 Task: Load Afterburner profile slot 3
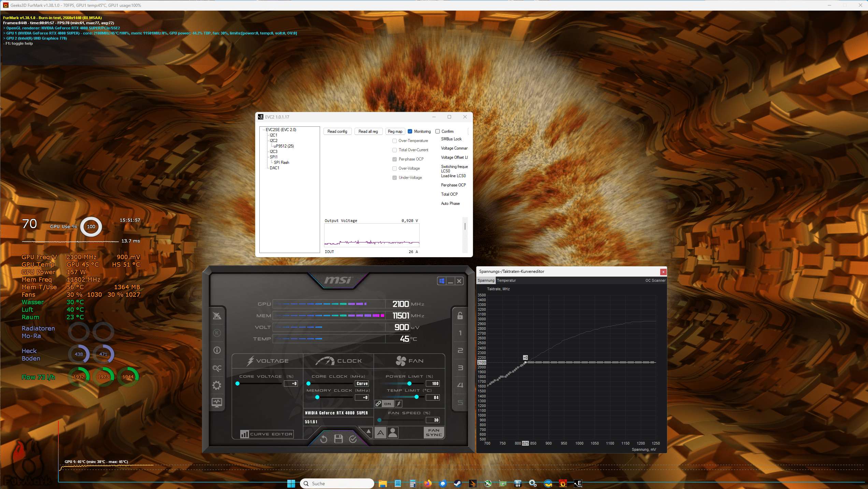pos(460,368)
